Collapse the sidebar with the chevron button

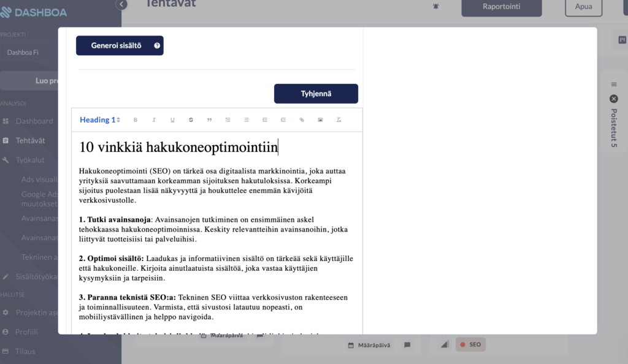point(122,4)
